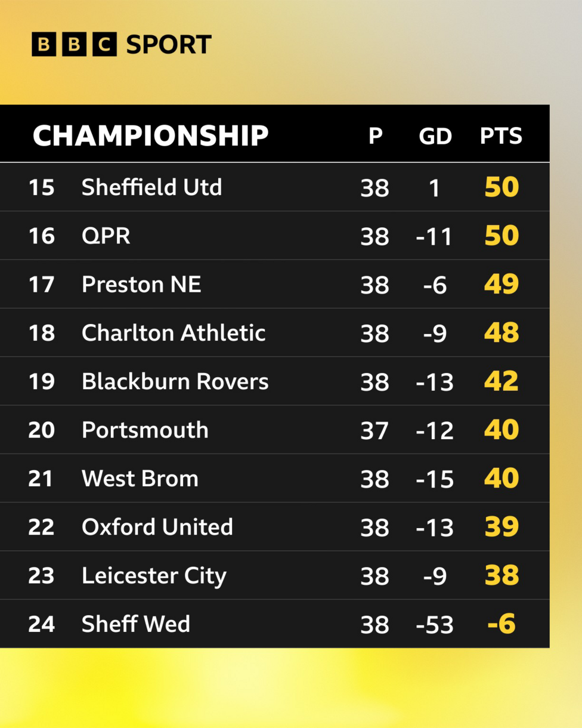Image resolution: width=582 pixels, height=728 pixels.
Task: Click the BBC Sport logo
Action: click(x=122, y=45)
